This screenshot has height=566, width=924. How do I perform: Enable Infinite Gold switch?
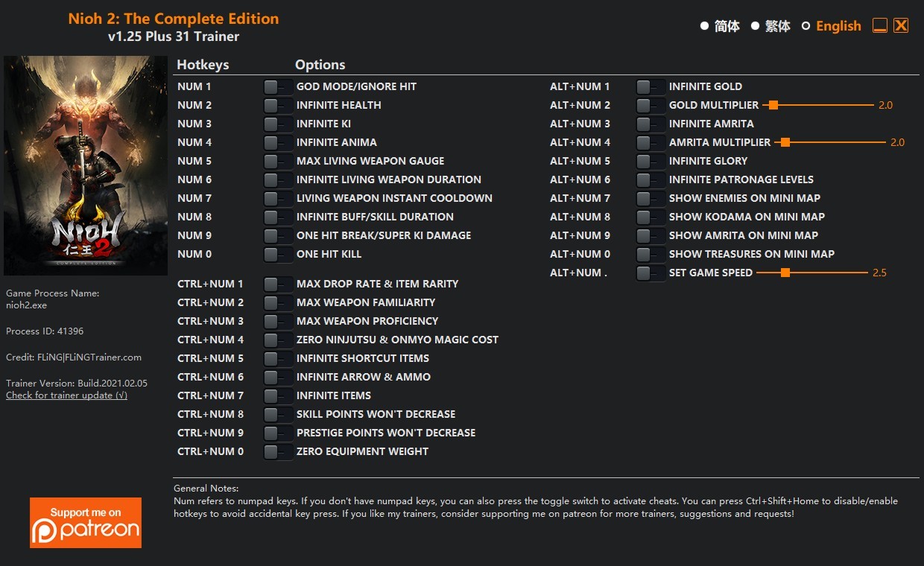pos(651,87)
